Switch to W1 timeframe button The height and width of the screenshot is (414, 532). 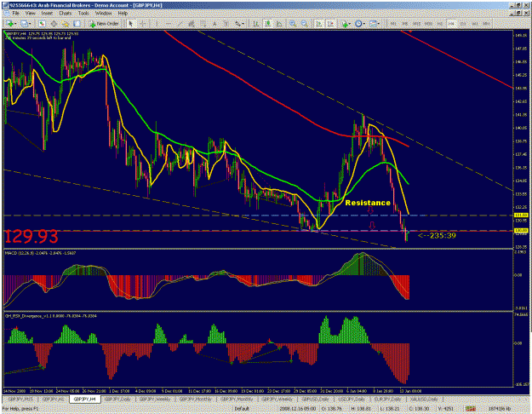[x=475, y=24]
